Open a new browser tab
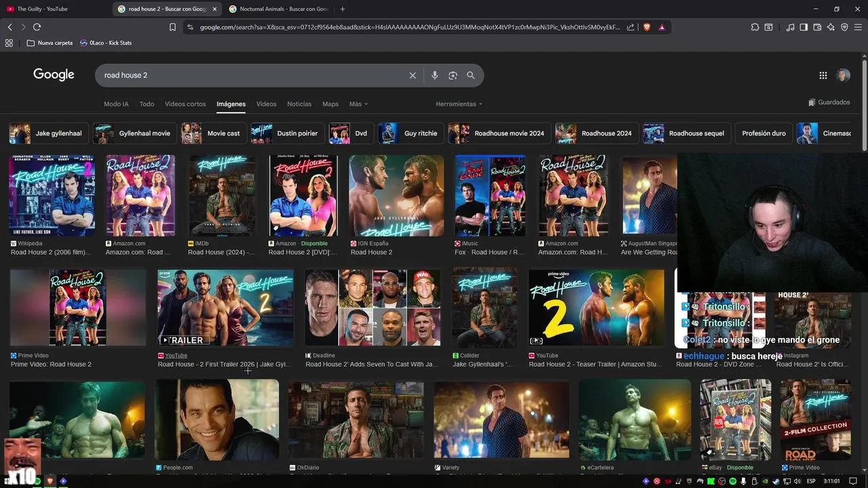Viewport: 868px width, 488px height. pos(342,9)
